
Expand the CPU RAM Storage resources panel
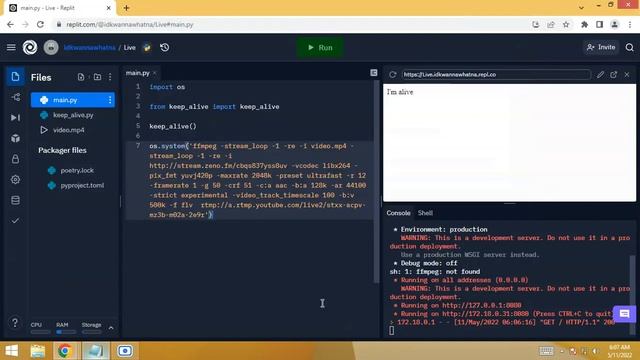(111, 328)
